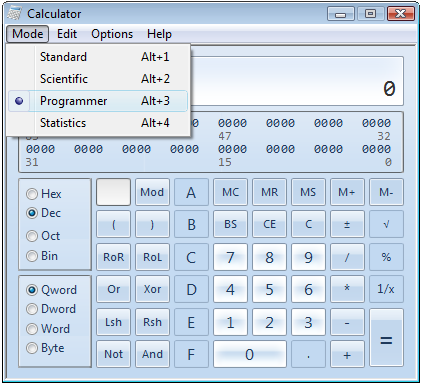Click digit 0 button
Screen dimensions: 422x384
(x=250, y=354)
